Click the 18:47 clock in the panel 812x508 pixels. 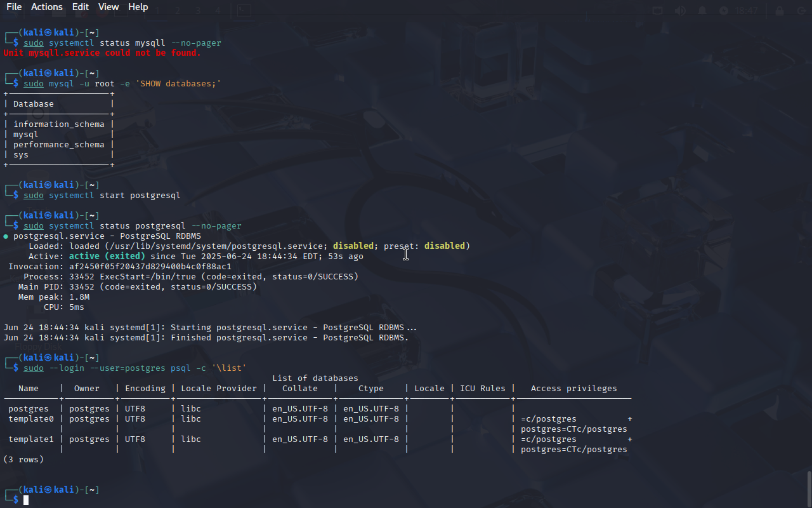pos(747,11)
